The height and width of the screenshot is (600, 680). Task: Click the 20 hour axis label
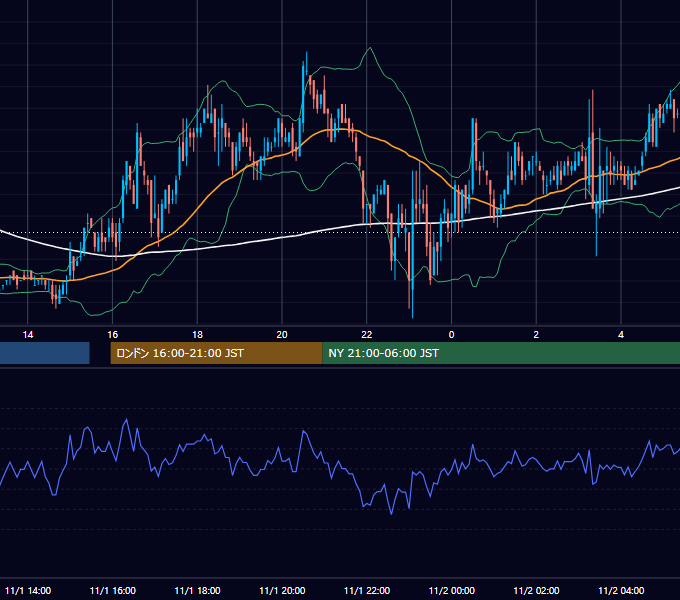pos(282,335)
